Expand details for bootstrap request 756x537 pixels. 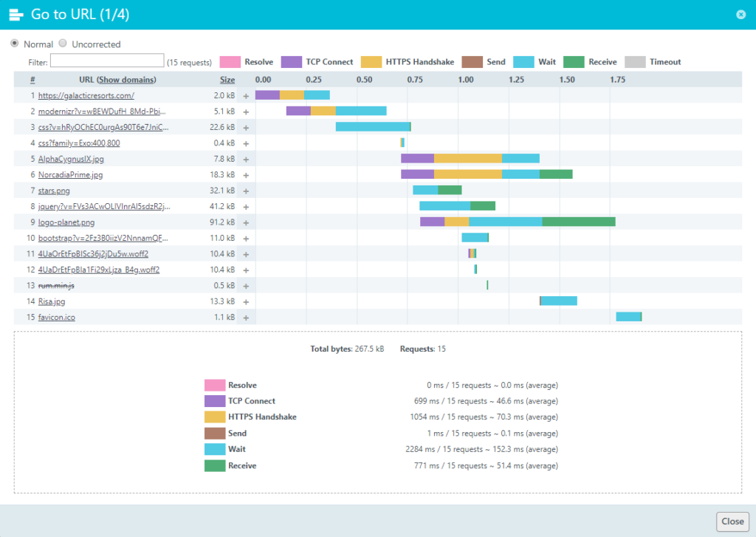[x=246, y=239]
